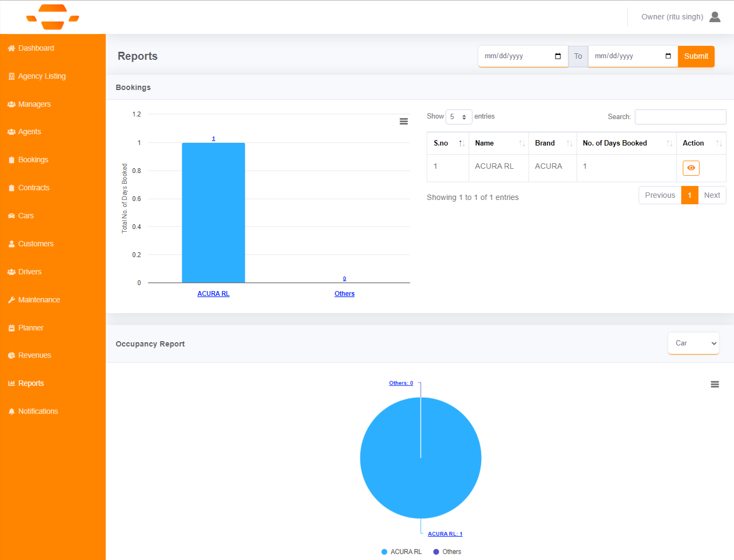Click the user profile avatar icon
This screenshot has width=734, height=560.
[x=715, y=17]
